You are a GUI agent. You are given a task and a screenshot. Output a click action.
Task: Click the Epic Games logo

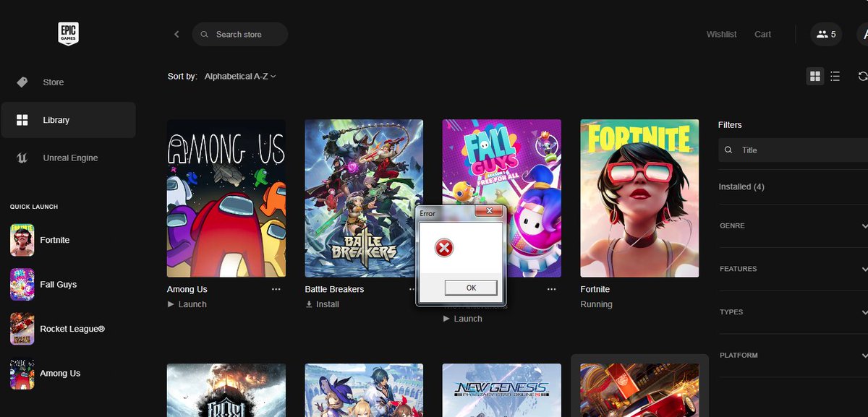coord(68,34)
